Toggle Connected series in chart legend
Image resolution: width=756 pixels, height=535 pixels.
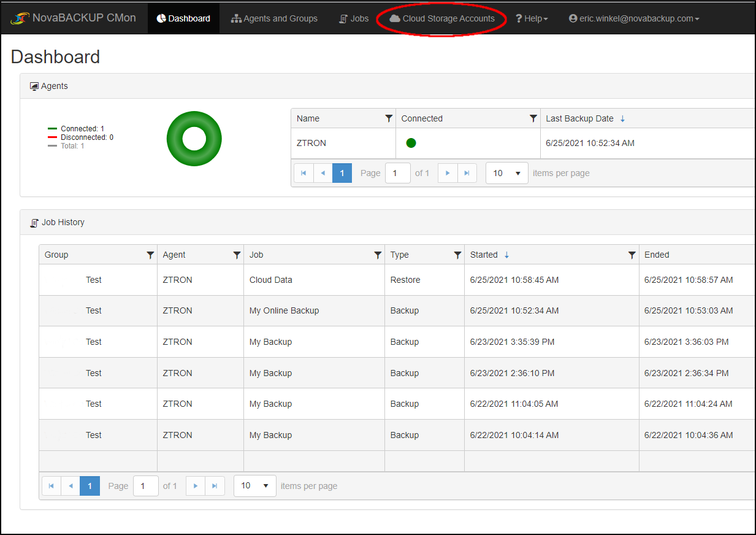(x=76, y=129)
